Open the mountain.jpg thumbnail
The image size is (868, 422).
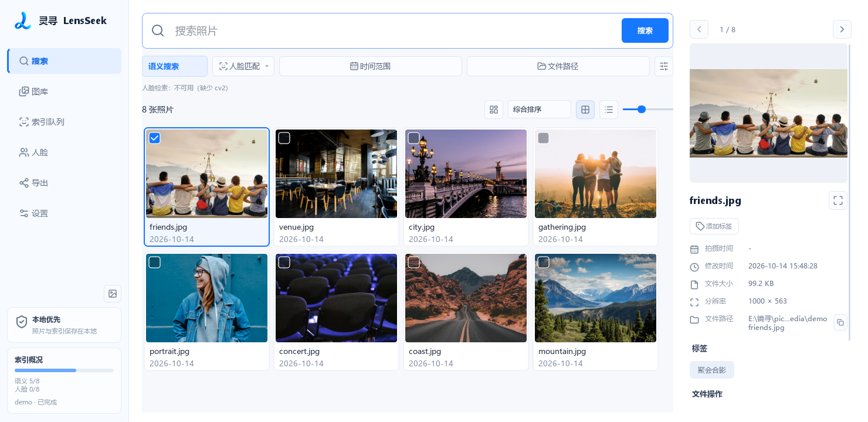pyautogui.click(x=596, y=298)
